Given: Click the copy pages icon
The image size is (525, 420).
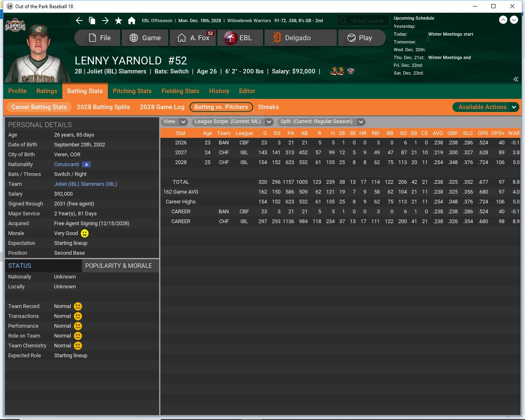Looking at the screenshot, I should (x=92, y=21).
